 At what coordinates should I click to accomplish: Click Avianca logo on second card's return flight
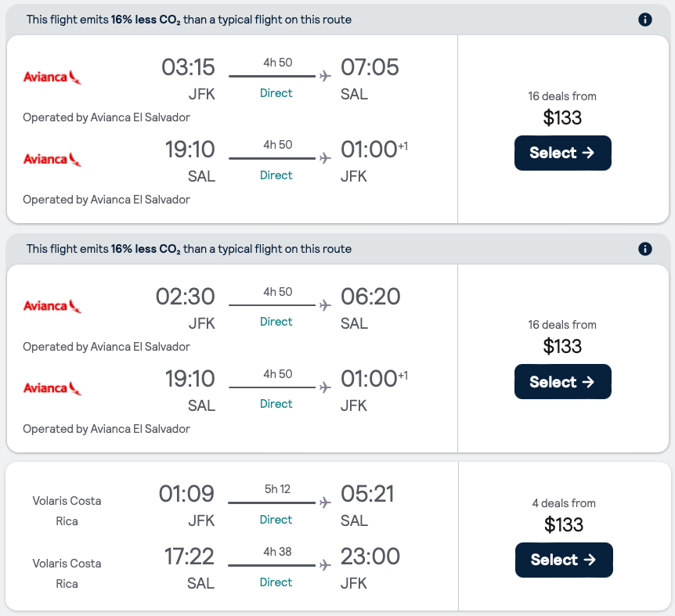click(x=52, y=387)
